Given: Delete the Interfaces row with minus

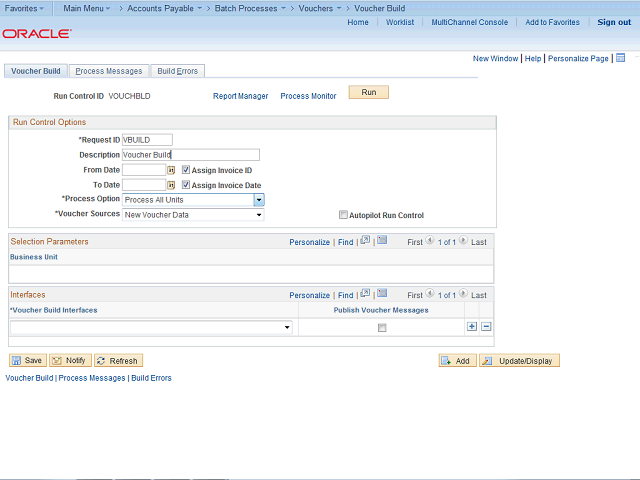Looking at the screenshot, I should pyautogui.click(x=486, y=327).
